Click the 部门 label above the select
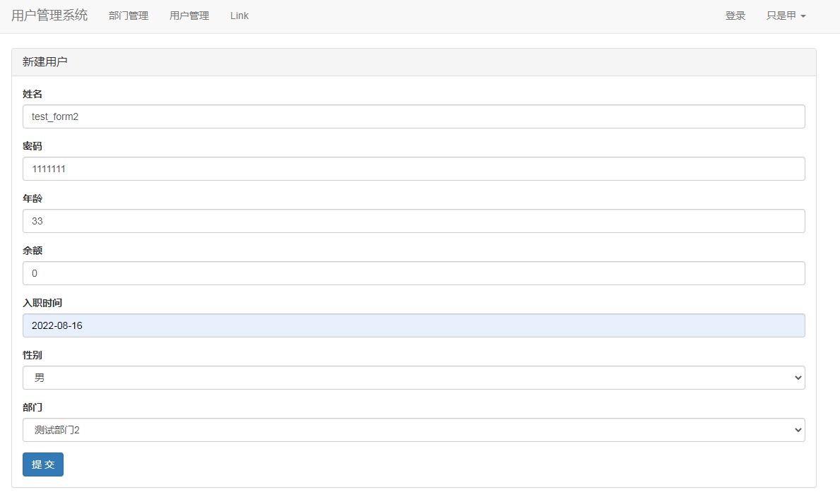Image resolution: width=840 pixels, height=504 pixels. 32,407
